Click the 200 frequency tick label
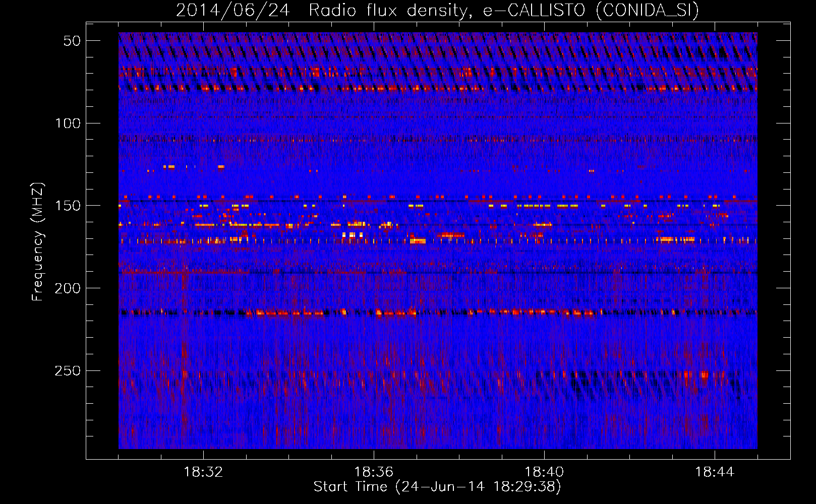The image size is (816, 504). pos(68,288)
